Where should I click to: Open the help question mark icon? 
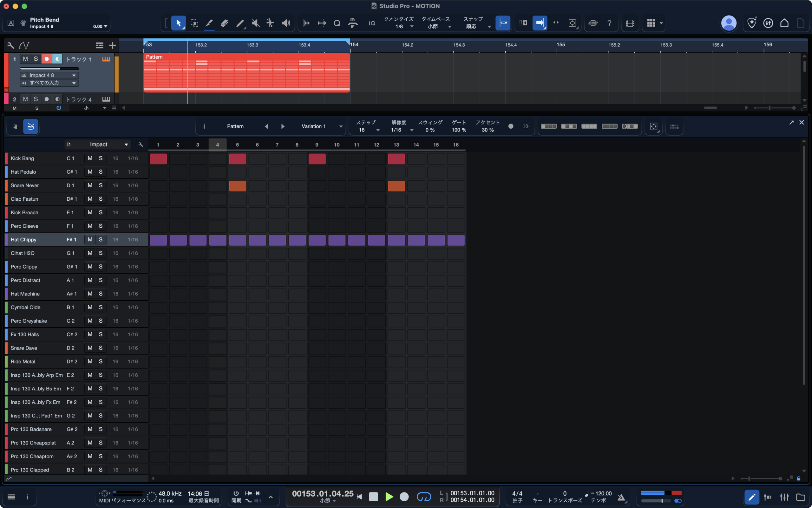tap(609, 23)
